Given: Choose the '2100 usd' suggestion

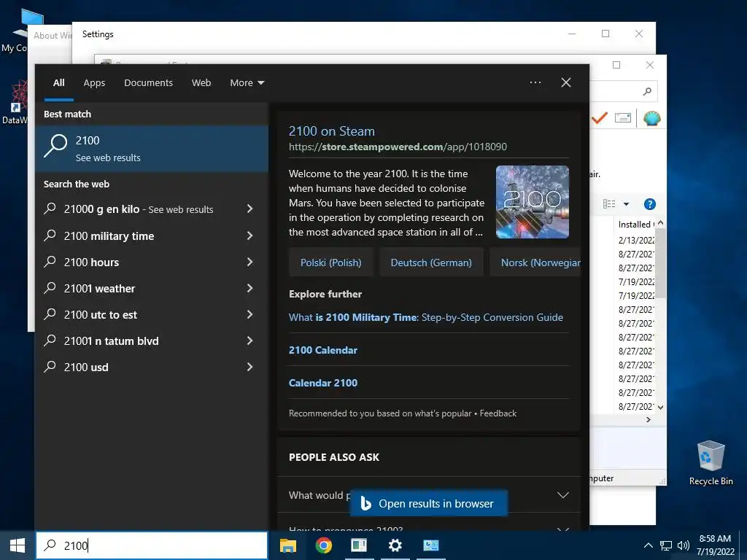Looking at the screenshot, I should [86, 367].
